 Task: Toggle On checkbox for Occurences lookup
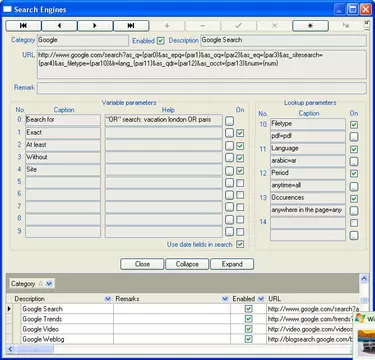(x=354, y=198)
